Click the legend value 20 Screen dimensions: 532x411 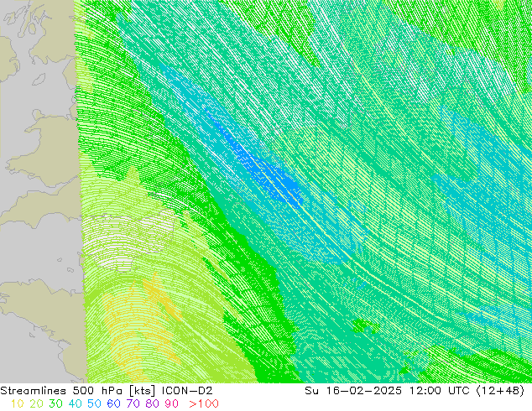coord(36,403)
